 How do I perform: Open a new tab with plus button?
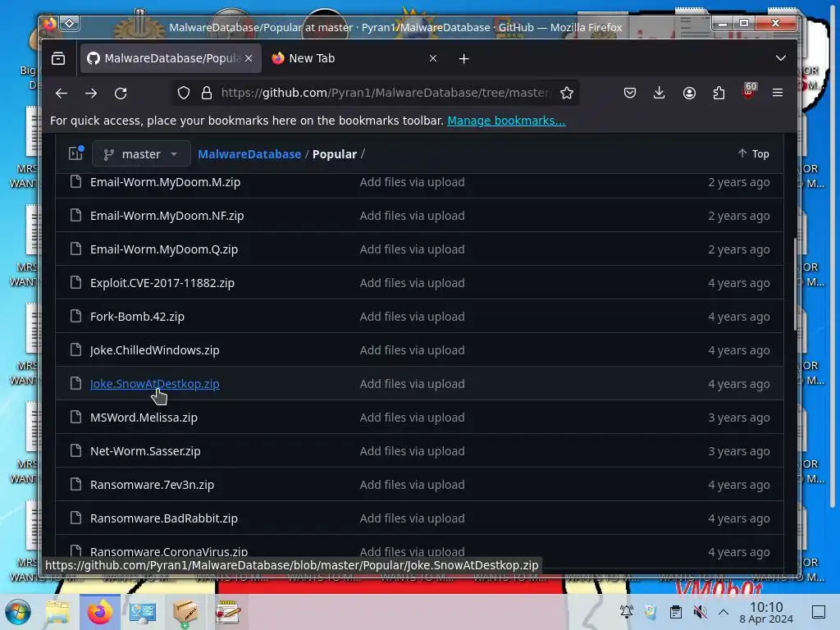click(464, 58)
